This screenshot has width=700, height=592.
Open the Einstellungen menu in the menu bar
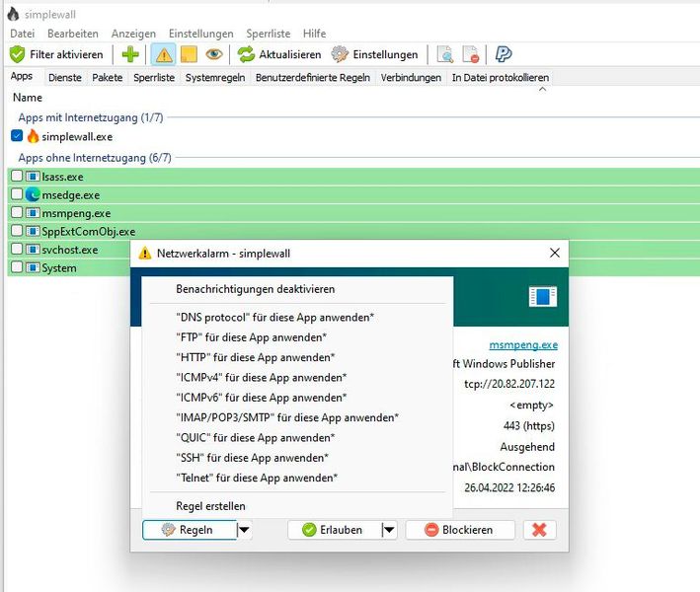pos(200,34)
